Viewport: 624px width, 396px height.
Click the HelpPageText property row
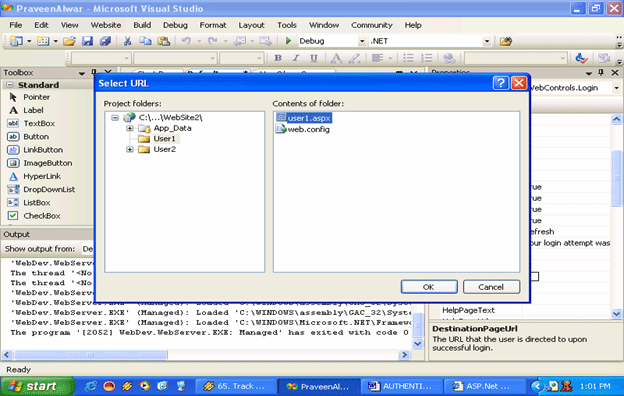point(519,310)
